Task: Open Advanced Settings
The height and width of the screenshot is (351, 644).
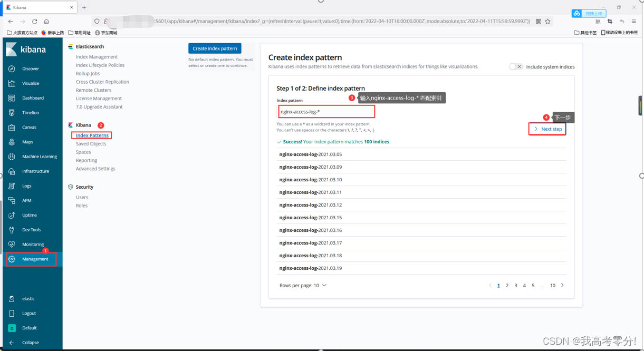Action: 95,169
